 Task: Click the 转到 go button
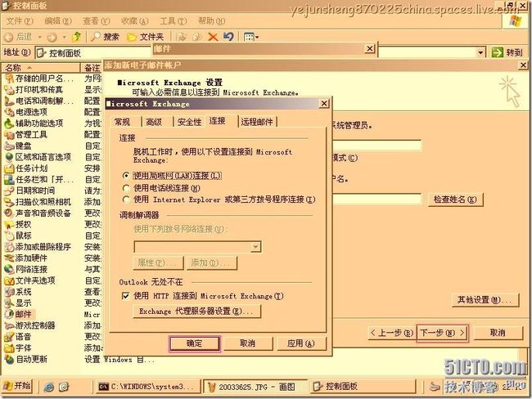(507, 52)
